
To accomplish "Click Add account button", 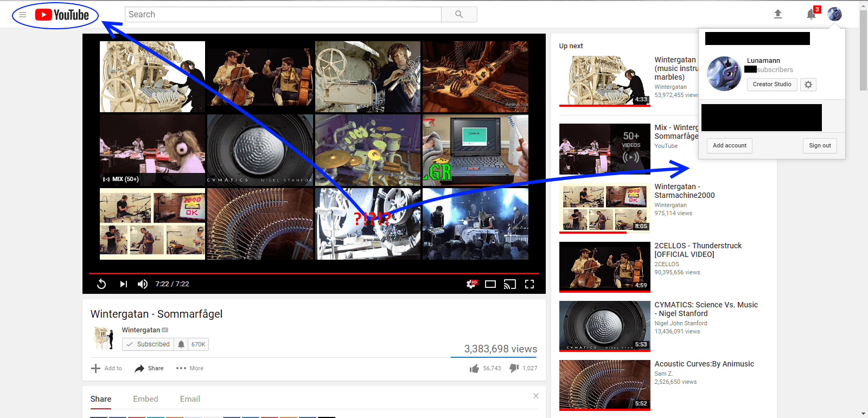I will click(729, 146).
